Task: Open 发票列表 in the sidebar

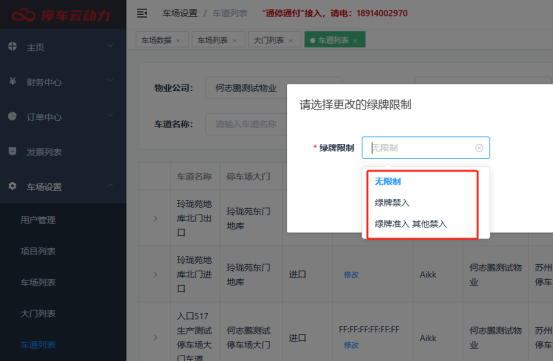Action: pos(63,152)
